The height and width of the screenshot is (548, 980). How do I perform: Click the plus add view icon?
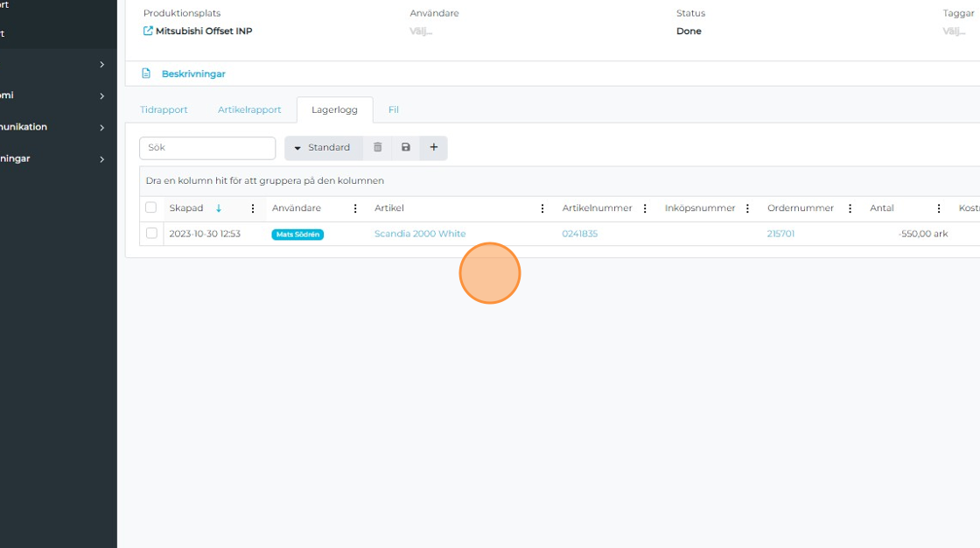pos(433,148)
